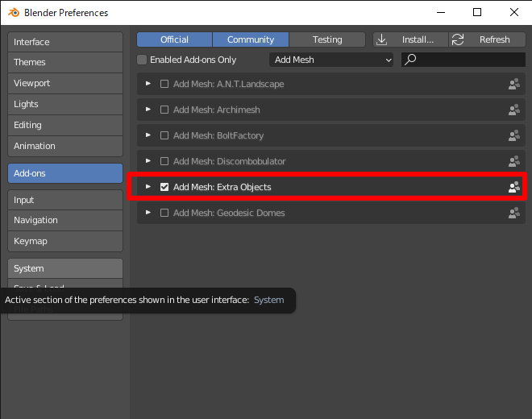This screenshot has height=419, width=532.
Task: Expand the Extra Objects add-on details
Action: (x=148, y=187)
